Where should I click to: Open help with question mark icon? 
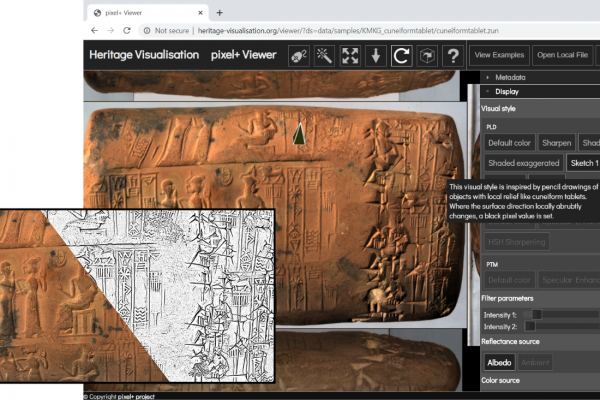tap(452, 56)
